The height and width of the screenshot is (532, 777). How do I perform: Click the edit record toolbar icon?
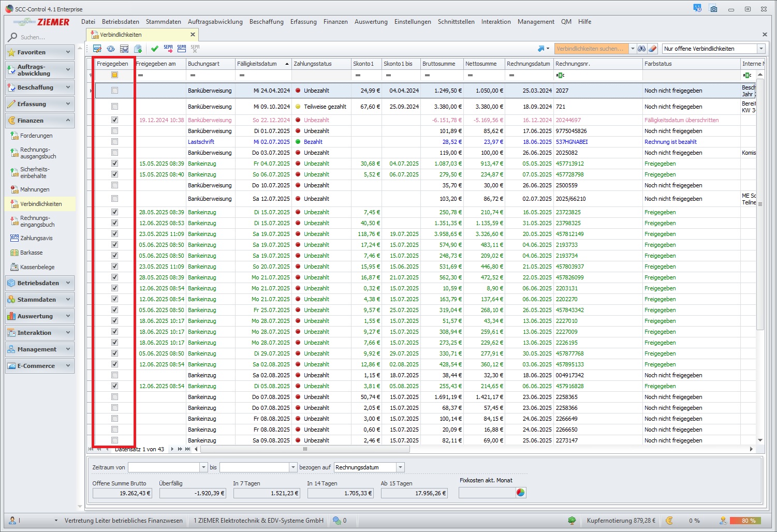click(97, 49)
